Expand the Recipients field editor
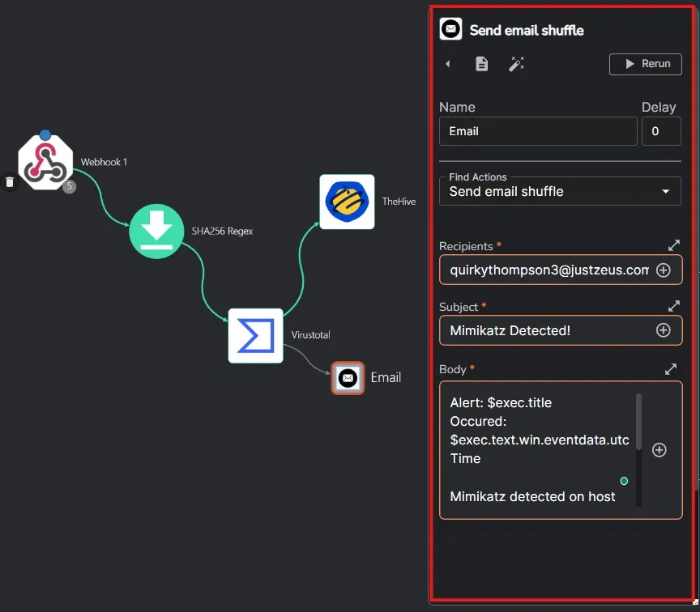700x612 pixels. 673,244
